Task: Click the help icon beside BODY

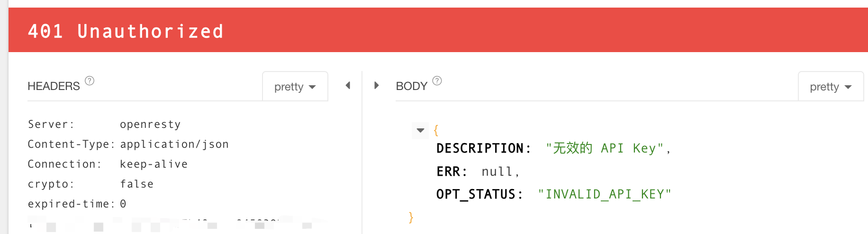Action: coord(437,81)
